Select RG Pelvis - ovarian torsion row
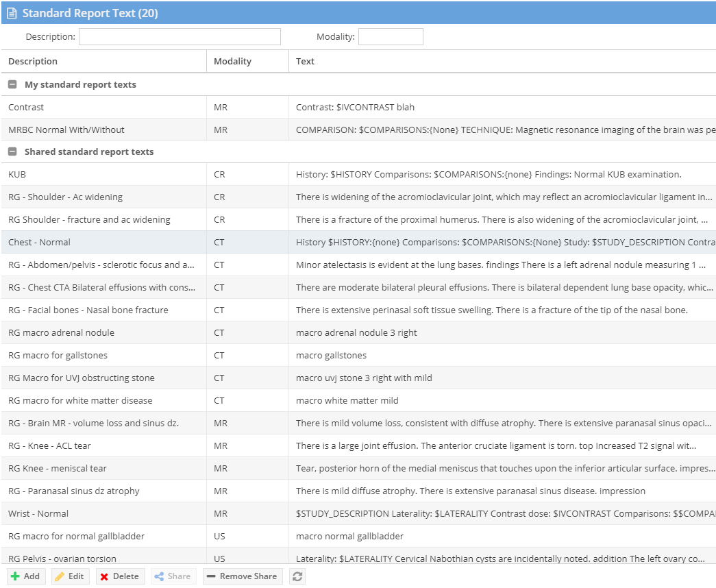Screen dimensions: 716x588 (x=358, y=556)
